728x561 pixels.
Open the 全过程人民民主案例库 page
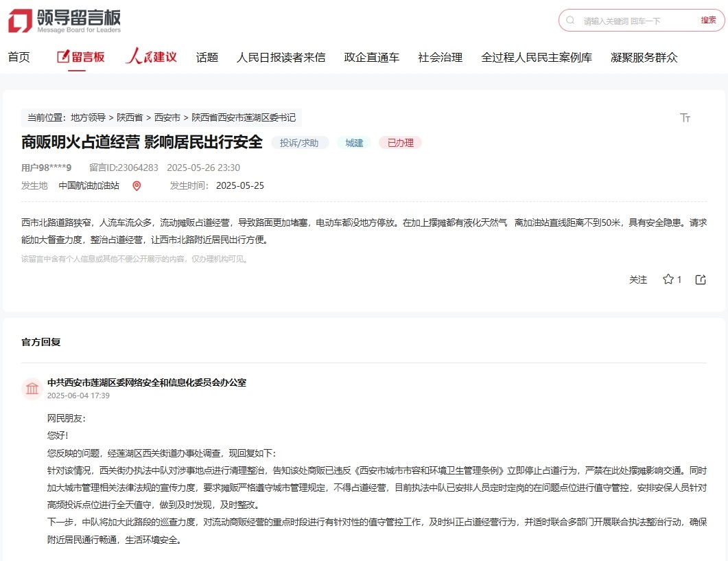pos(537,57)
